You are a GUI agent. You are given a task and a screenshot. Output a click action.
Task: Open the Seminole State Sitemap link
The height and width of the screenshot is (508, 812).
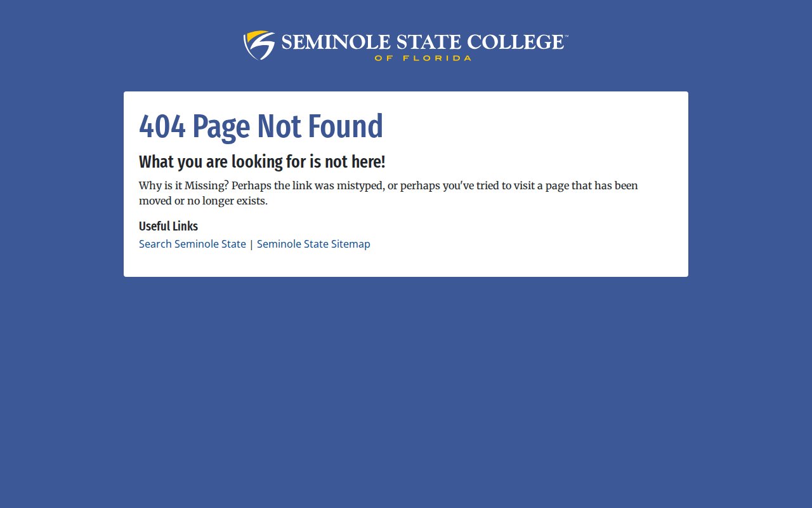[313, 244]
